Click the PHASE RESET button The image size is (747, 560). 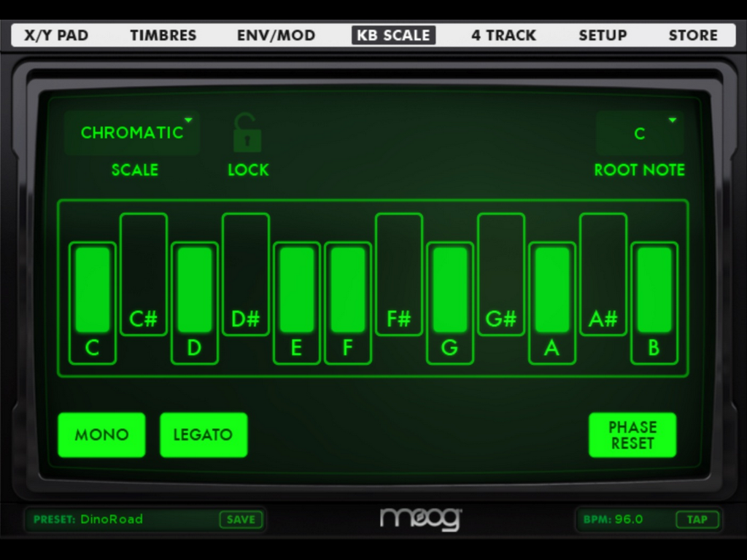[632, 435]
